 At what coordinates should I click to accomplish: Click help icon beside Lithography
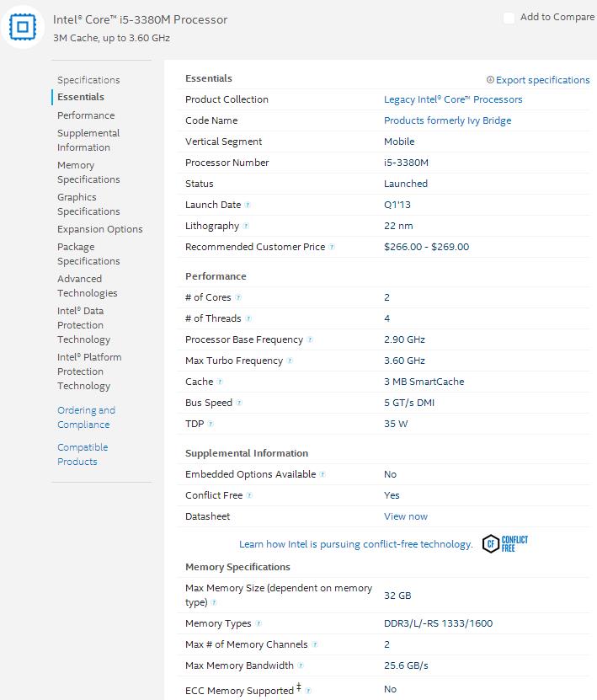246,226
